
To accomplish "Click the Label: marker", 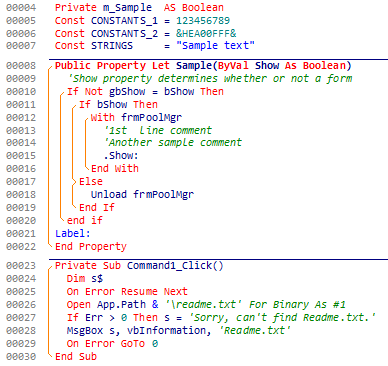I will 73,234.
